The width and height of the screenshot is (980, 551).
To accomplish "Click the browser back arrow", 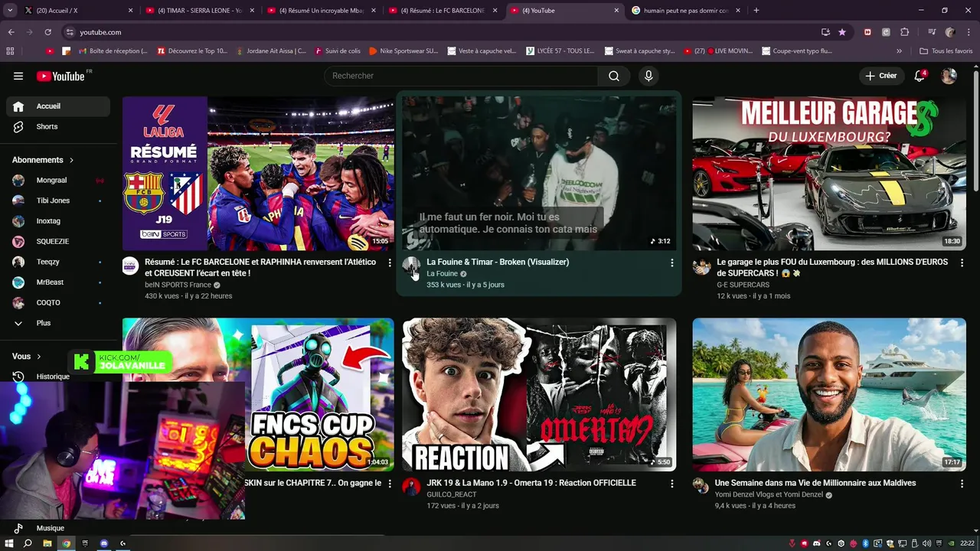I will (x=11, y=32).
